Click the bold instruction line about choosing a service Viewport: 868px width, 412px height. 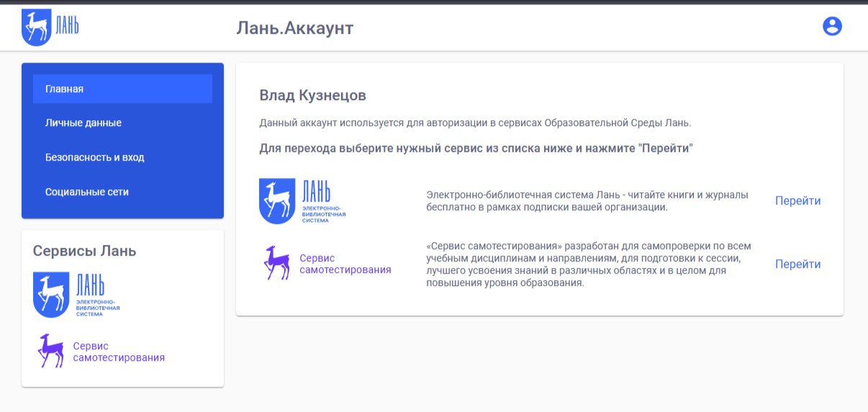tap(476, 149)
